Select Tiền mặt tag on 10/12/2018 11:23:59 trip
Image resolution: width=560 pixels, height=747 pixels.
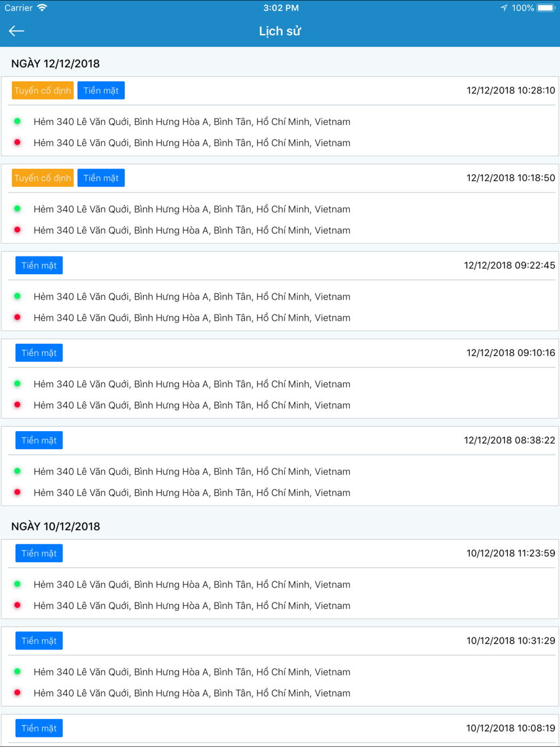click(39, 553)
